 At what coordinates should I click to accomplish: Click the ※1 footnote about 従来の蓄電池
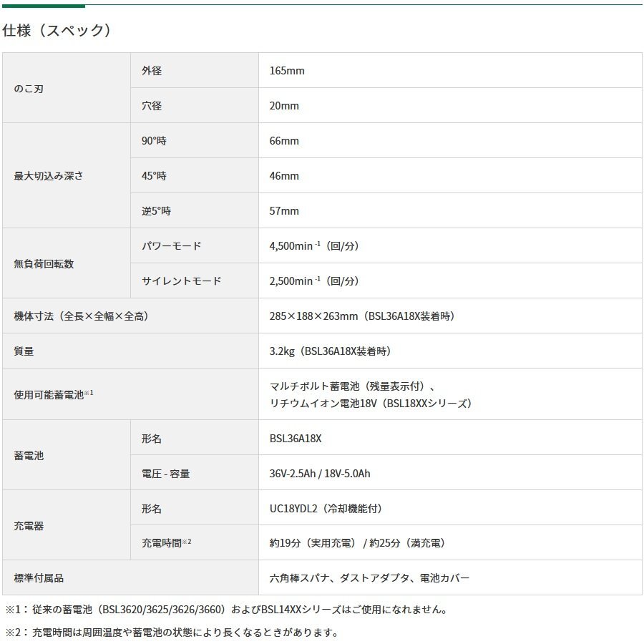pos(226,610)
